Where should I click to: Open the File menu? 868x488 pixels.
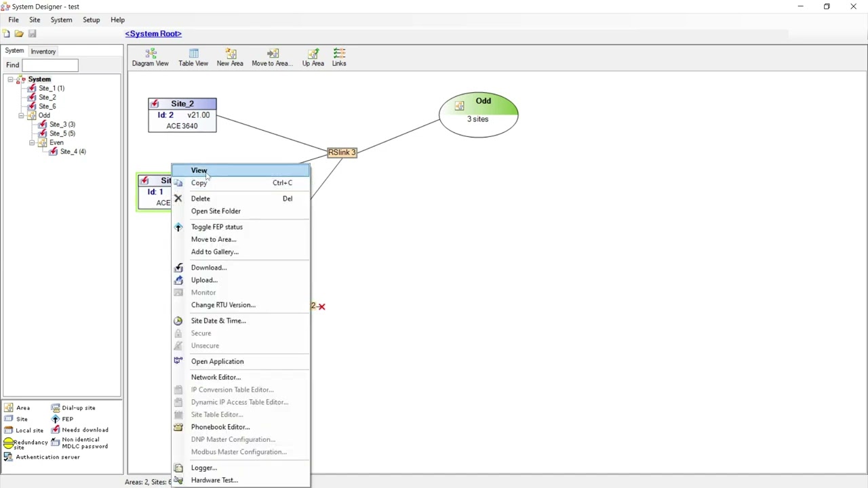(x=14, y=20)
